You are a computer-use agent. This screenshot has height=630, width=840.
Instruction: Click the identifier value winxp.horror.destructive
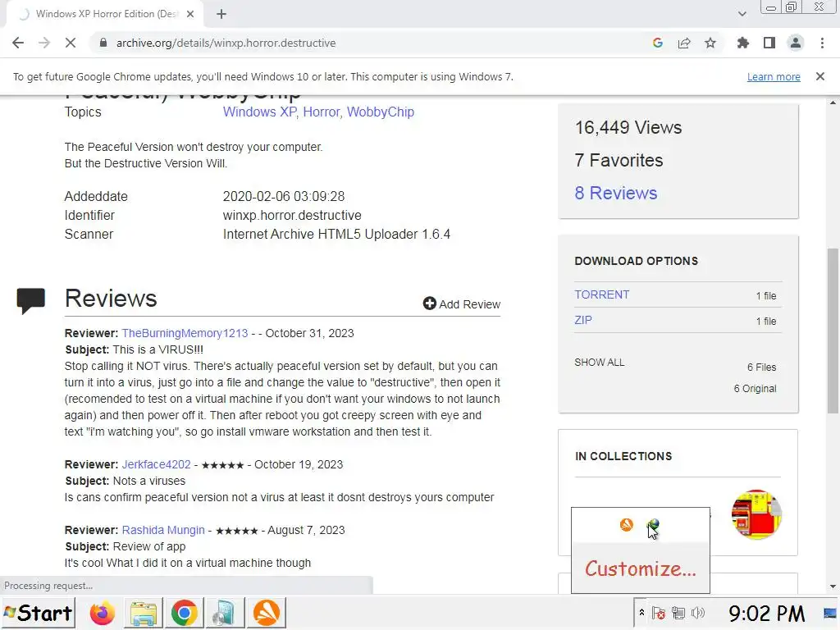coord(292,216)
